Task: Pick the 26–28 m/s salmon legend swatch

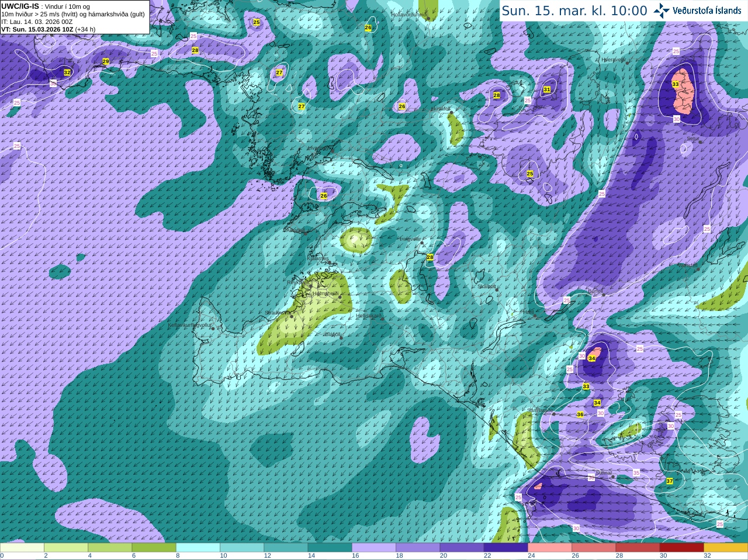Action: pyautogui.click(x=594, y=548)
